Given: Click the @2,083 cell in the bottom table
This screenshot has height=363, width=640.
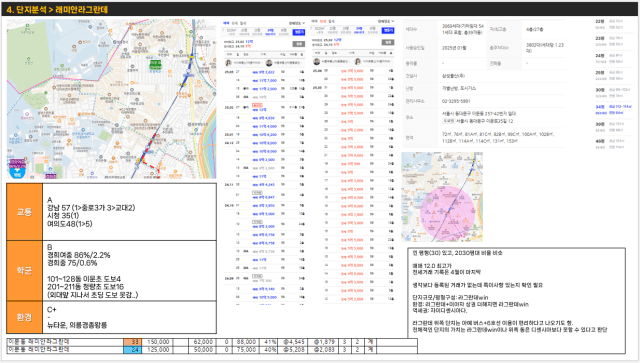Looking at the screenshot, I should pos(324,350).
